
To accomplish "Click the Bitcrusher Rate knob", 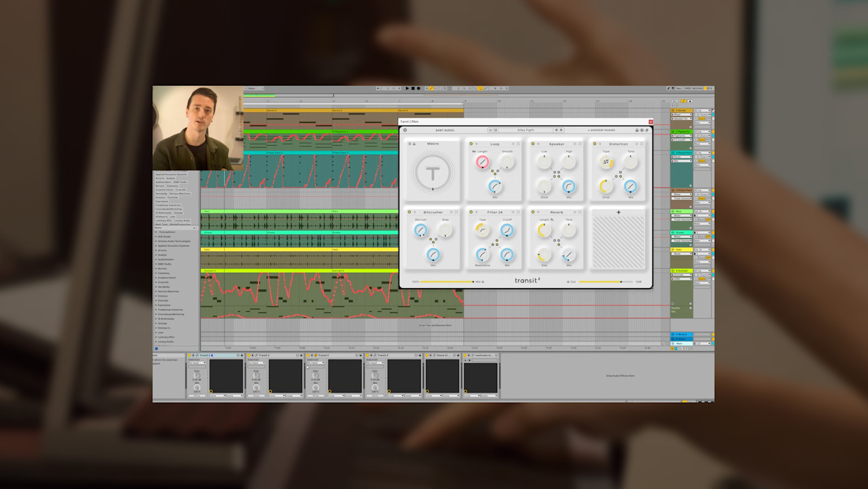I will pyautogui.click(x=445, y=230).
